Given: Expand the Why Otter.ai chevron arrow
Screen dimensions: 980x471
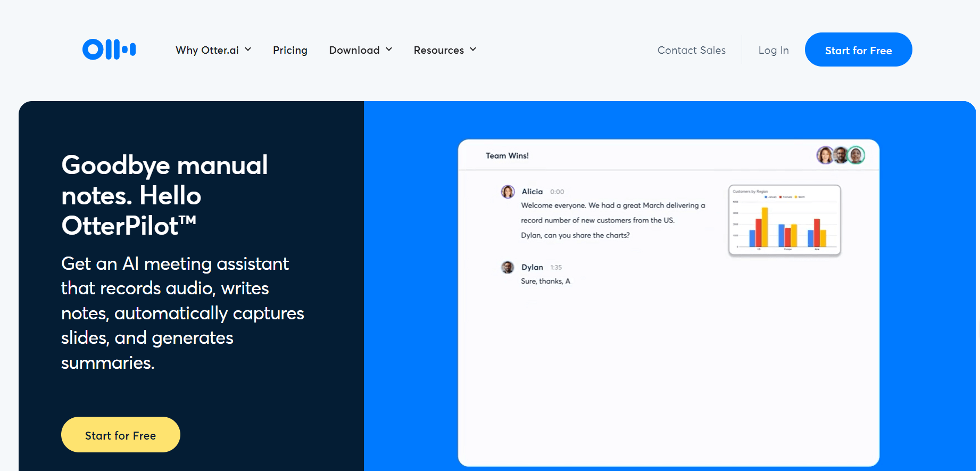Looking at the screenshot, I should tap(248, 49).
